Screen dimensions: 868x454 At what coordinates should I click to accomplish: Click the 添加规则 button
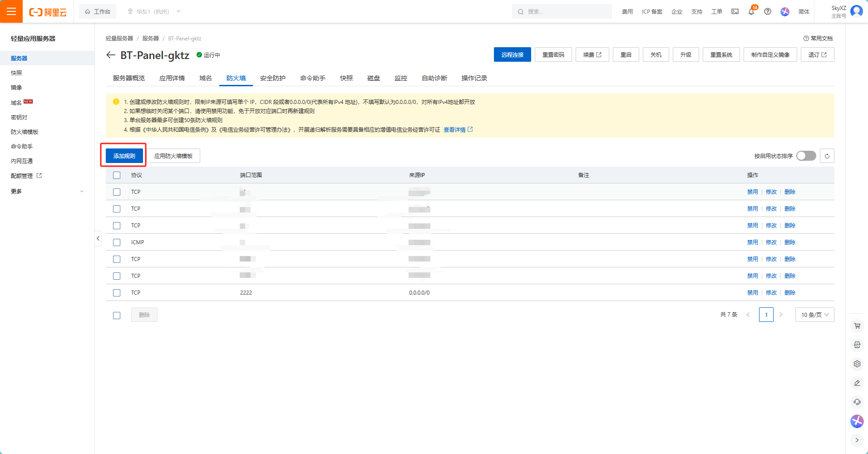click(124, 156)
